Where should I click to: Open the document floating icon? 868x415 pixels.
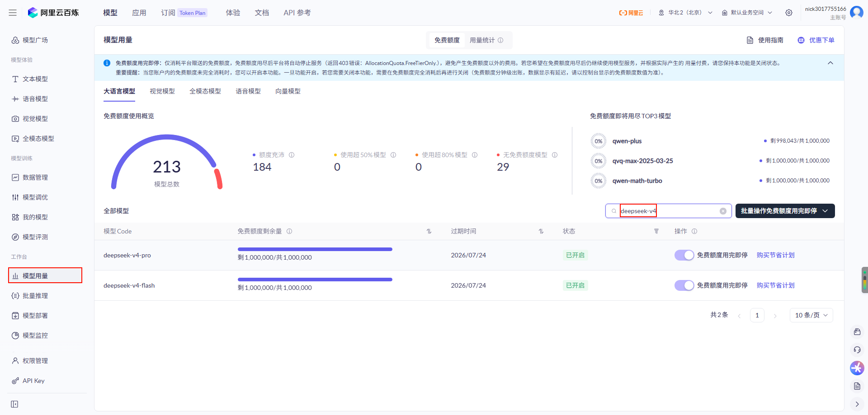point(857,386)
